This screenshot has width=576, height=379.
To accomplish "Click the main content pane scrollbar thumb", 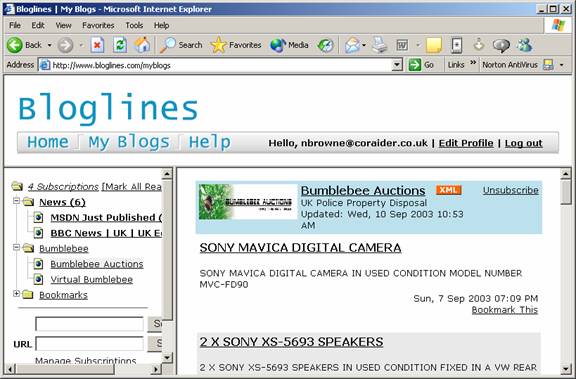I will pos(566,192).
